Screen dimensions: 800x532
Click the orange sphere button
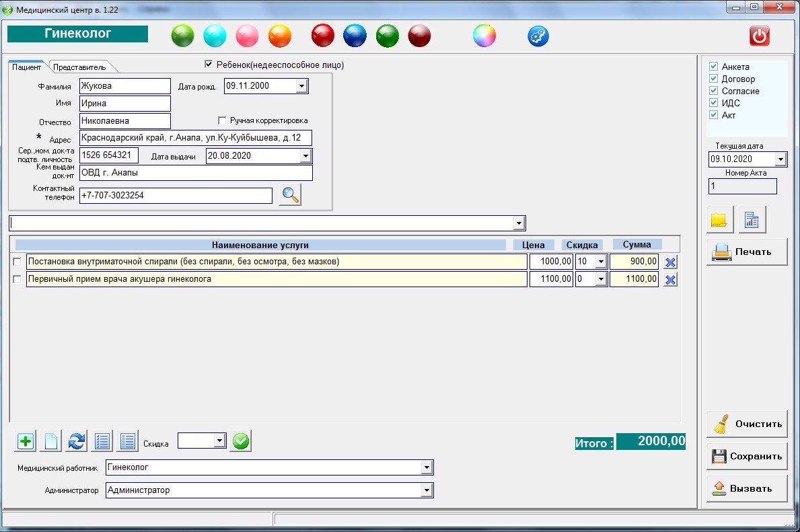pos(280,36)
